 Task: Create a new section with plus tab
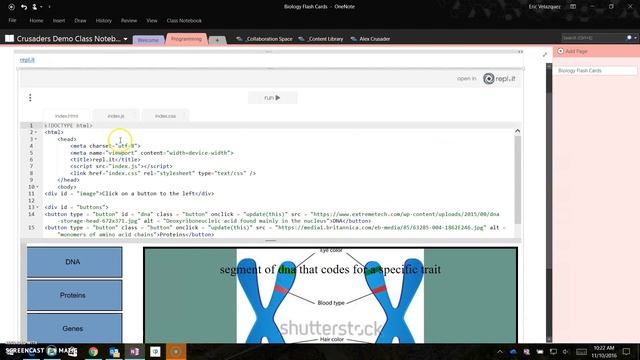(x=218, y=40)
